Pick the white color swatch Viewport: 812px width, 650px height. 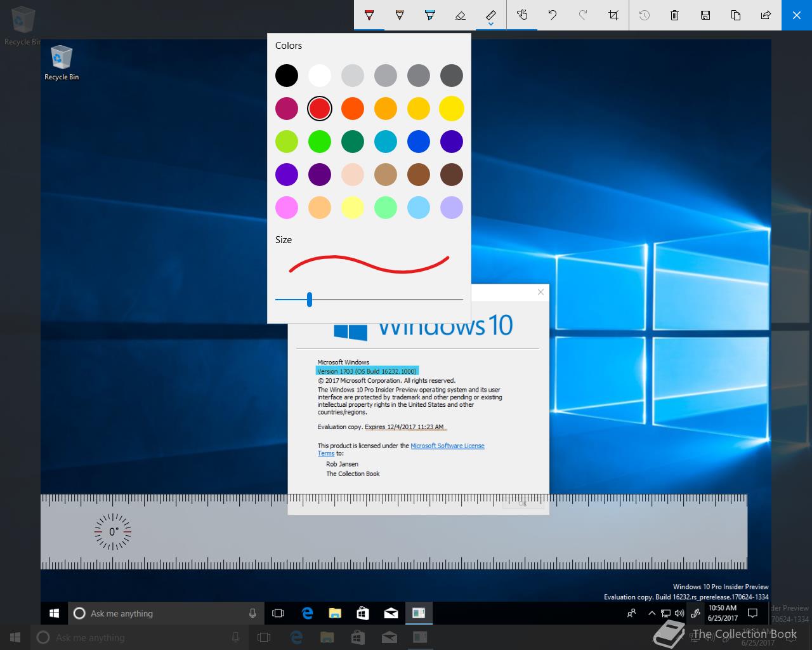[x=320, y=76]
